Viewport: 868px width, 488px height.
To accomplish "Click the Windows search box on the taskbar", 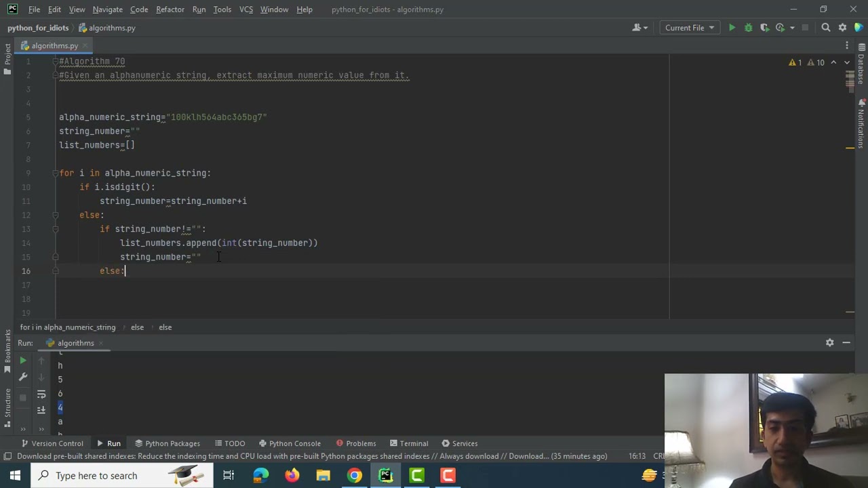I will tap(122, 476).
